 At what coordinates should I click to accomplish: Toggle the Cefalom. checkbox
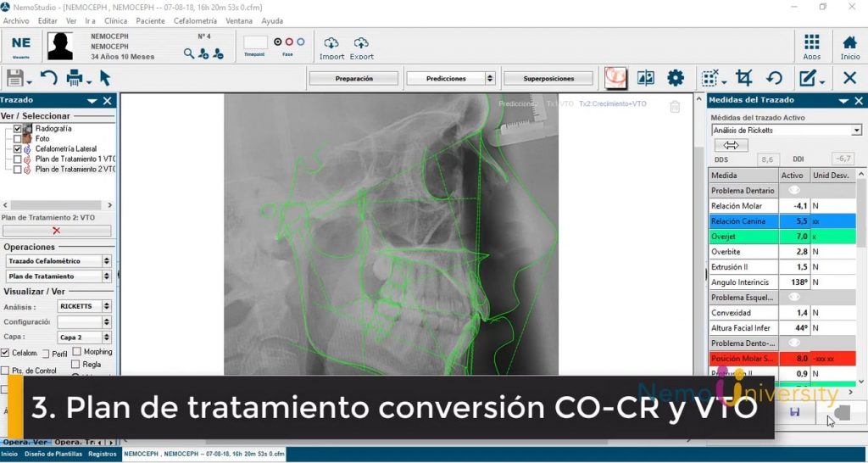pos(5,353)
